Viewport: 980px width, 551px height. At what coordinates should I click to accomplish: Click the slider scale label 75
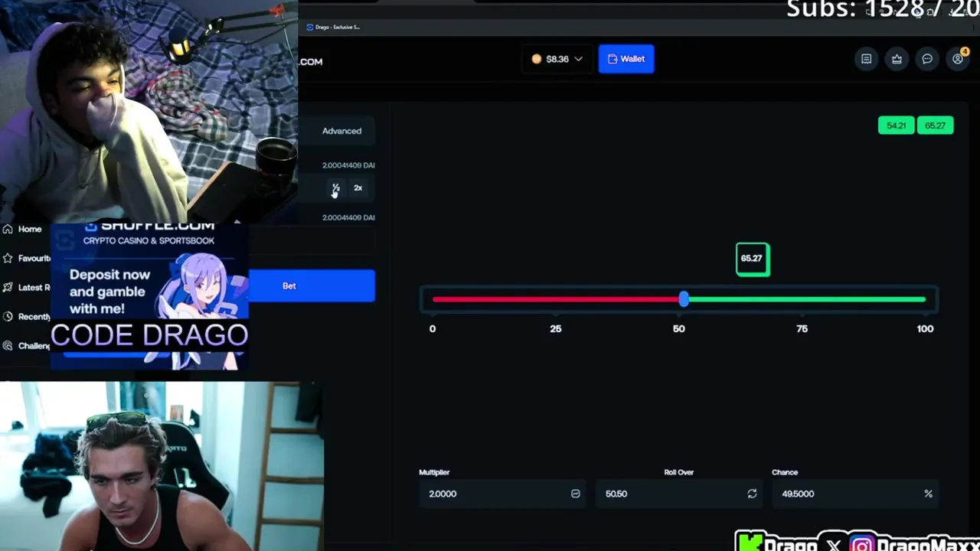point(802,328)
